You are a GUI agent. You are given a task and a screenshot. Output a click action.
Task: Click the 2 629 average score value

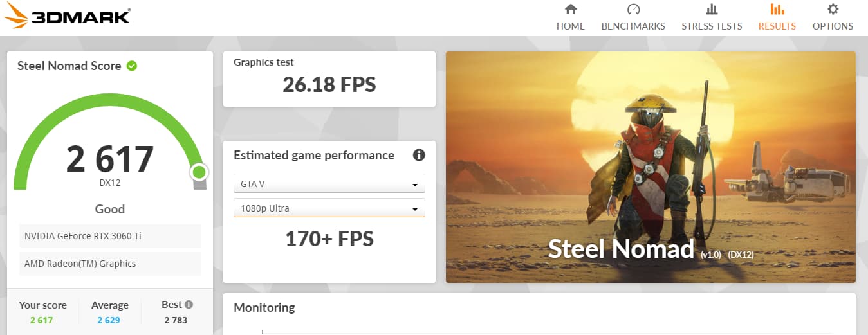(x=109, y=320)
